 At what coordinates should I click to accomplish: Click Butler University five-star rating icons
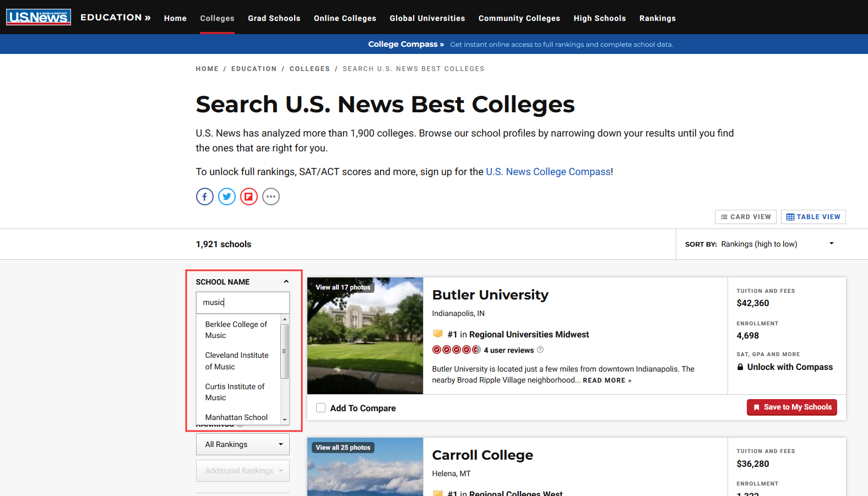click(457, 350)
